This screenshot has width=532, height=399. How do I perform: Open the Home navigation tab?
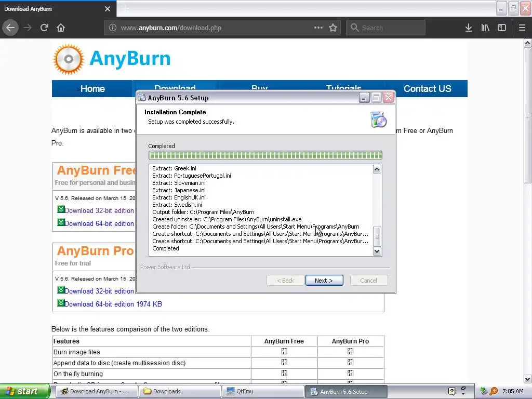[x=92, y=88]
